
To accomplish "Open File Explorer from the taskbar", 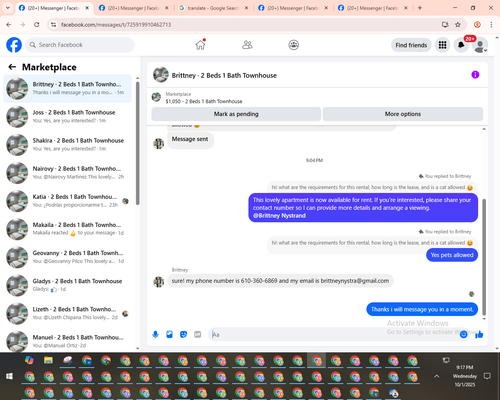I will [x=48, y=360].
